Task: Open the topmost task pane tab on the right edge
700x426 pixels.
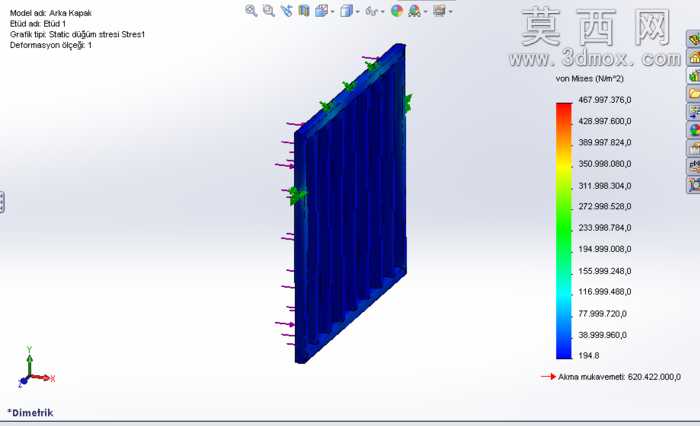Action: click(x=693, y=39)
